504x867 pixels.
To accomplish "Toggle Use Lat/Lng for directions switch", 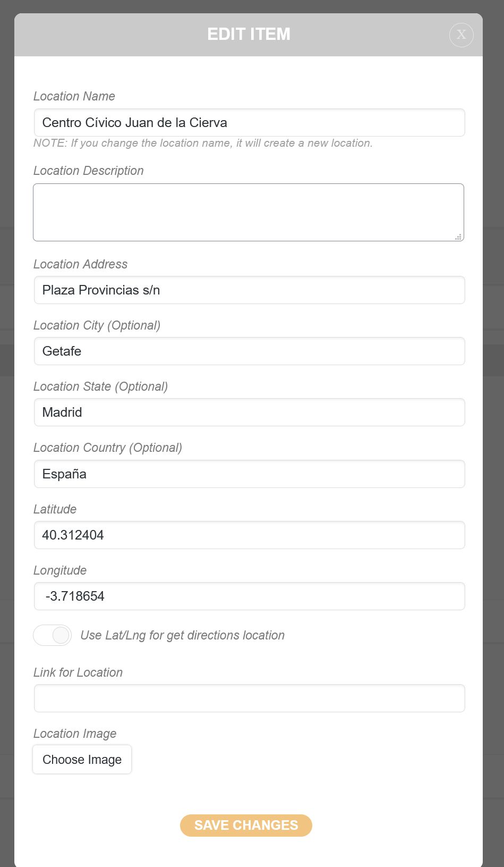I will click(x=53, y=635).
